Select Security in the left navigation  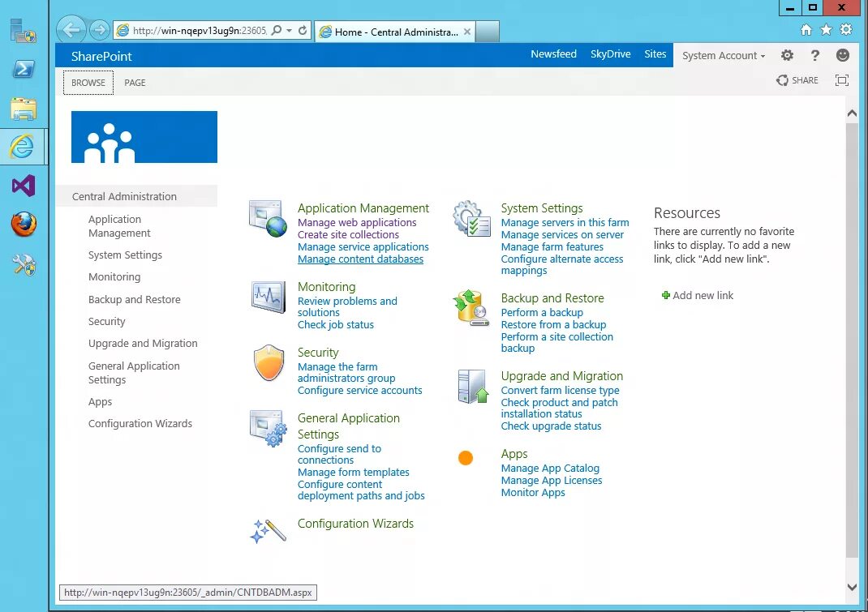click(107, 322)
